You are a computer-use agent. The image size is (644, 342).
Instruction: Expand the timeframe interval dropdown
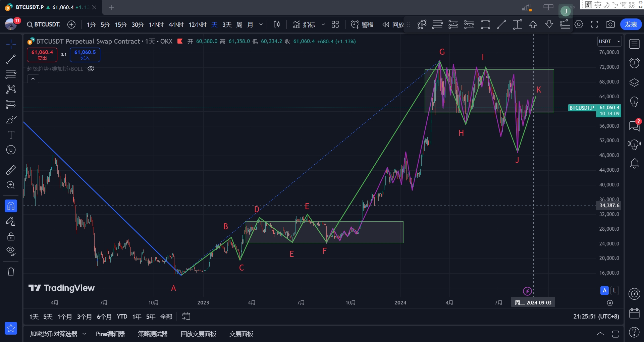261,25
